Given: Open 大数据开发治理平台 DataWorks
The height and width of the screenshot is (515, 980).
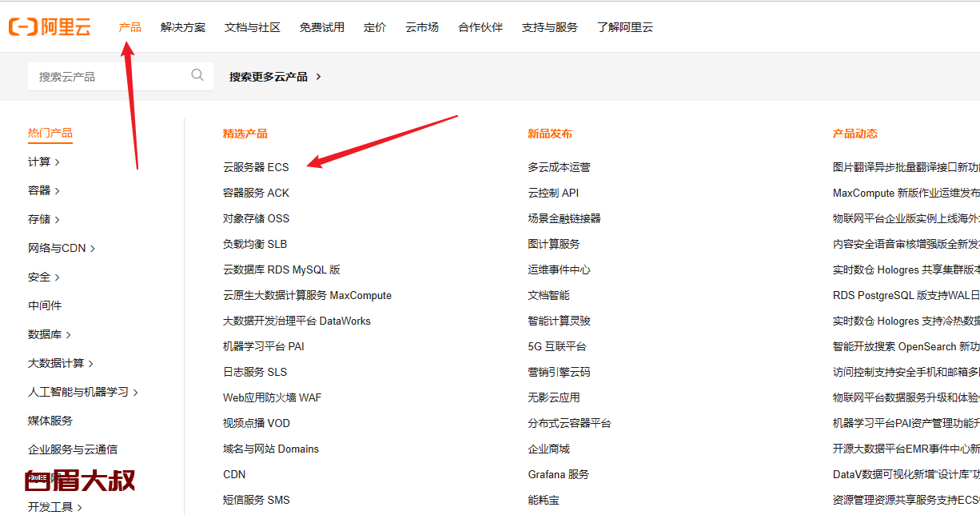Looking at the screenshot, I should (x=297, y=321).
